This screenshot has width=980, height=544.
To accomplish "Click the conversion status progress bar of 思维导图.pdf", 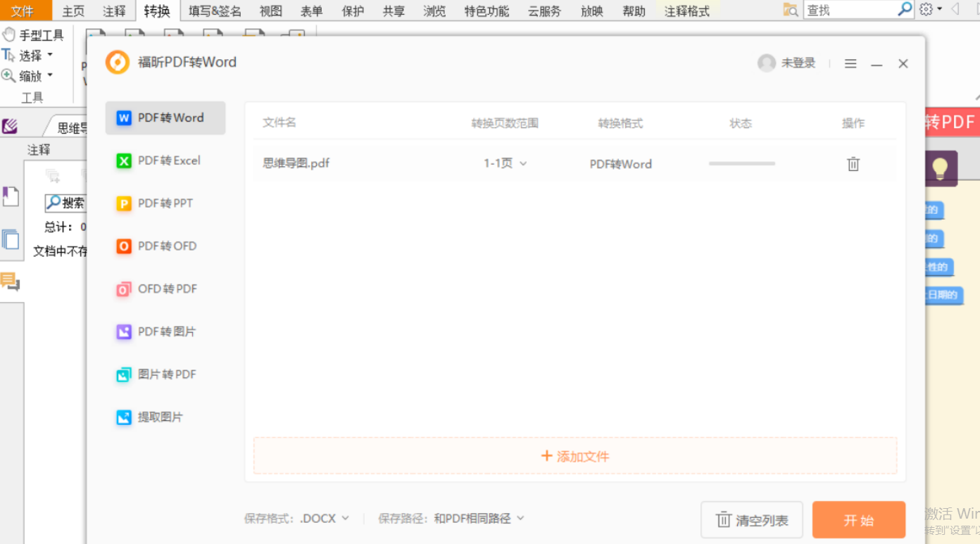I will 742,163.
